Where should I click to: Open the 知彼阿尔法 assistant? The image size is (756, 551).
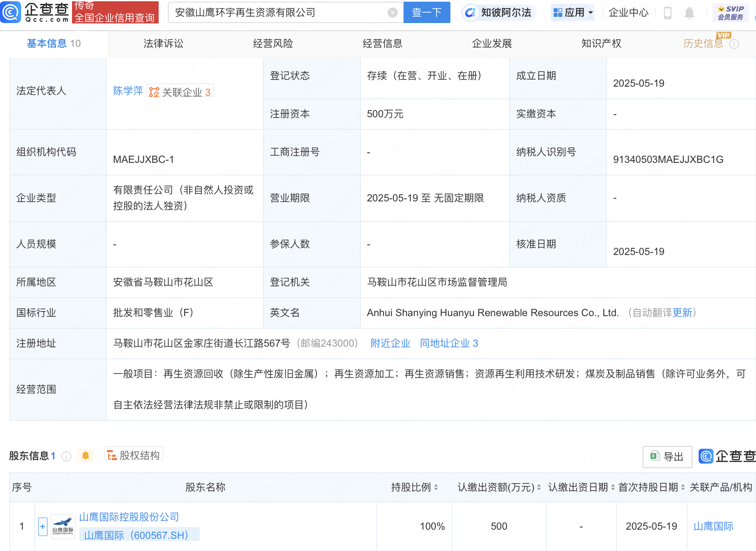point(499,13)
